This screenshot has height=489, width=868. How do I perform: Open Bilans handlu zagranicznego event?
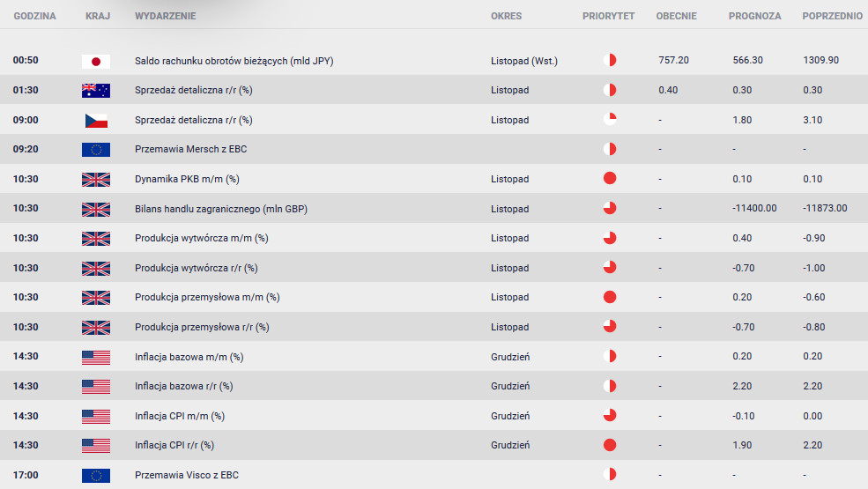tap(220, 209)
